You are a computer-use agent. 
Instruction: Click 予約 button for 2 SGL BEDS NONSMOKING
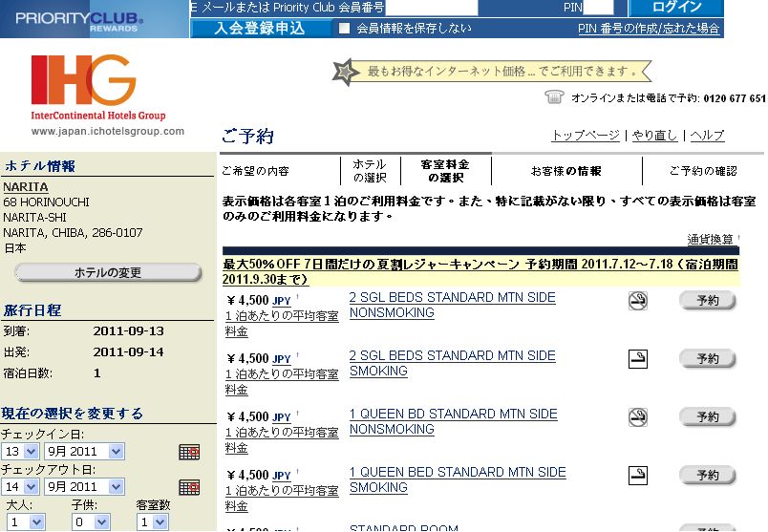click(707, 300)
